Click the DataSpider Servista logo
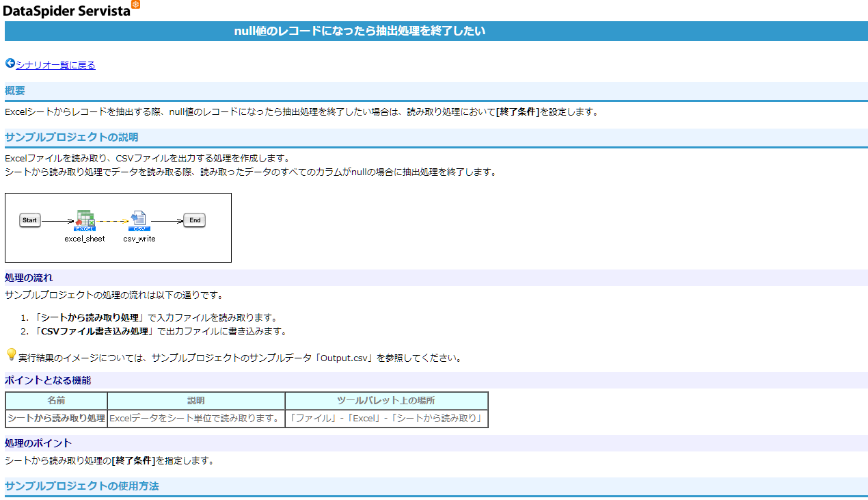 66,10
